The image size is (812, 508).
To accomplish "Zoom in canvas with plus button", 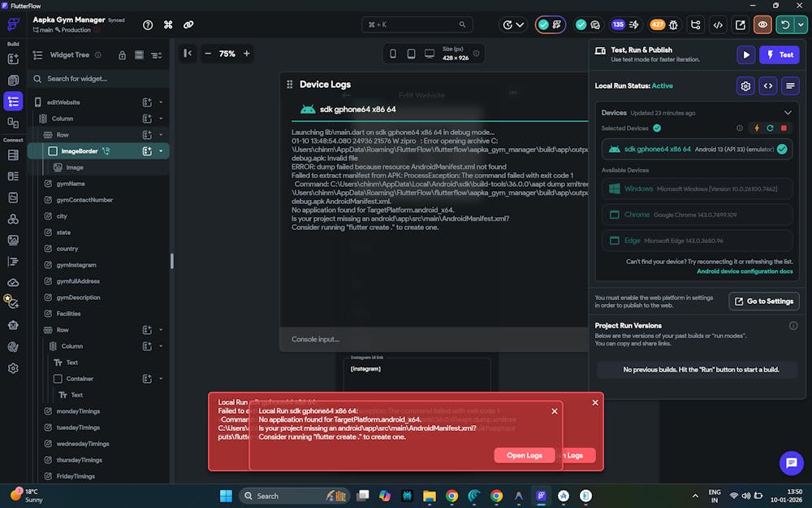I will [x=247, y=54].
